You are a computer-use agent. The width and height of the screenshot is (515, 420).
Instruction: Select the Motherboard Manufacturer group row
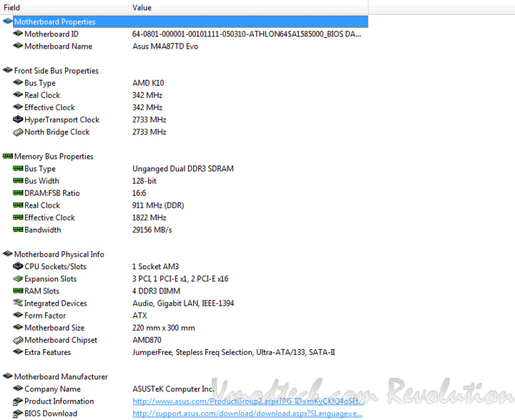pos(61,376)
